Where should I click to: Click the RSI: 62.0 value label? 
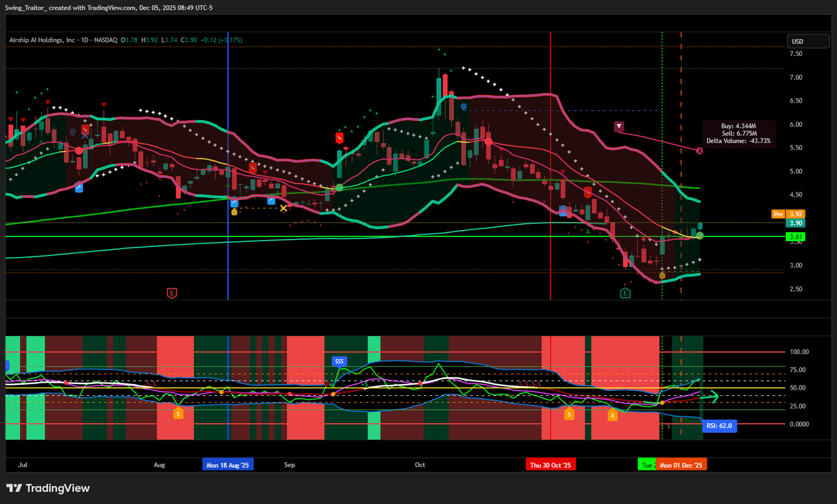point(720,425)
